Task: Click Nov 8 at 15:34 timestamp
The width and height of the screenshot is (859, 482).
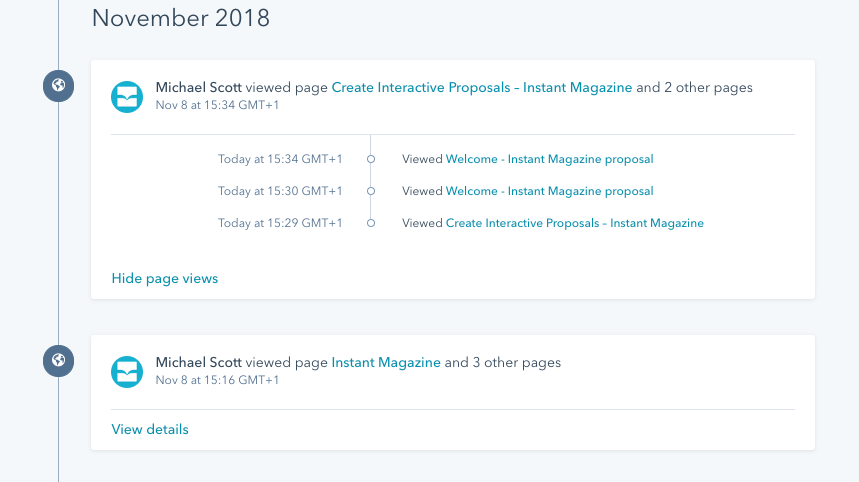Action: pyautogui.click(x=217, y=105)
